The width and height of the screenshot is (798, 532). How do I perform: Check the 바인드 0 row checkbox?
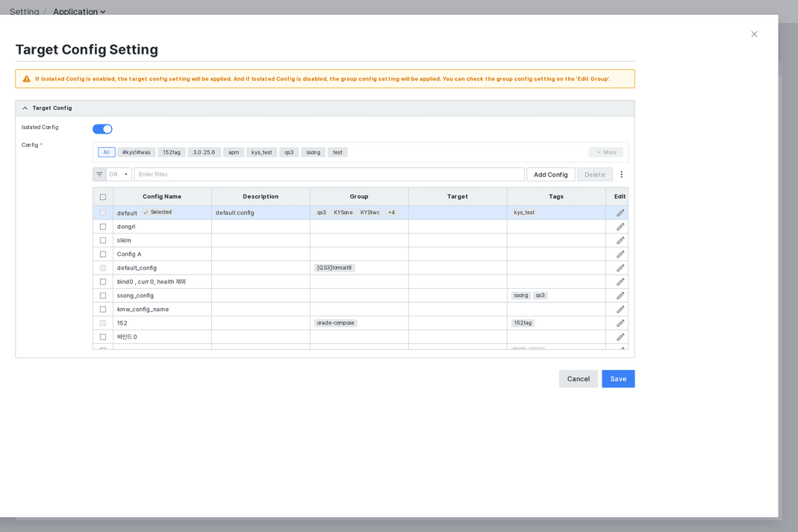click(x=103, y=337)
